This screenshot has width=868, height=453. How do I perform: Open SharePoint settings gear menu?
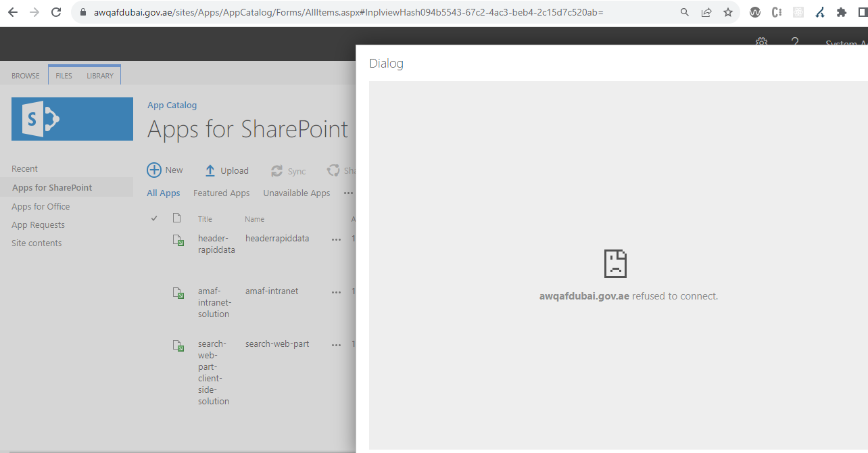click(761, 42)
